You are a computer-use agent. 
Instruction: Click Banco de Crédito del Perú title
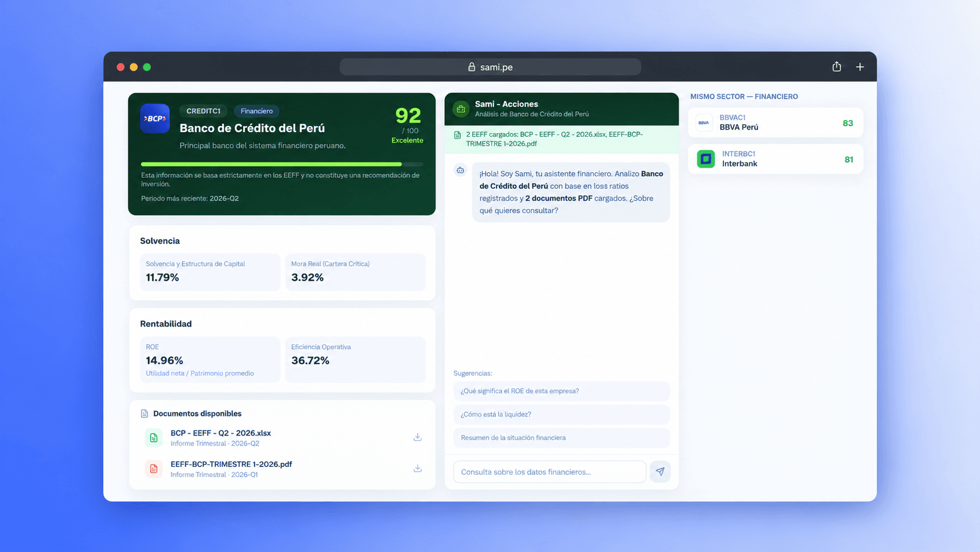coord(252,128)
